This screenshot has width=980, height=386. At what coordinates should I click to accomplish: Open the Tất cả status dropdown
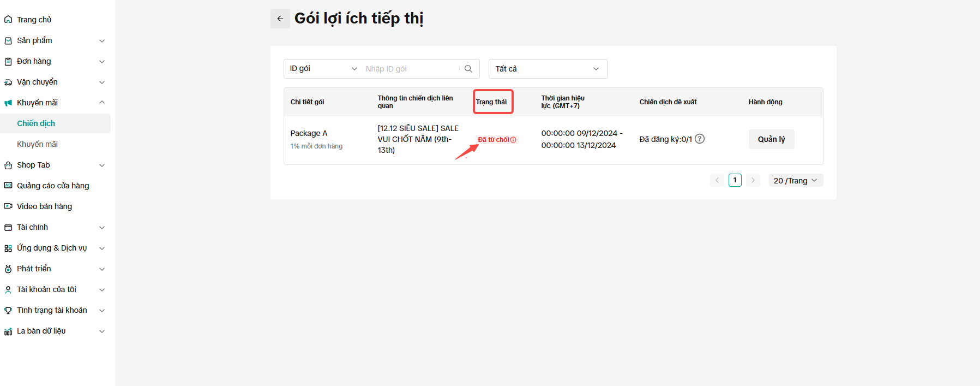pos(548,69)
